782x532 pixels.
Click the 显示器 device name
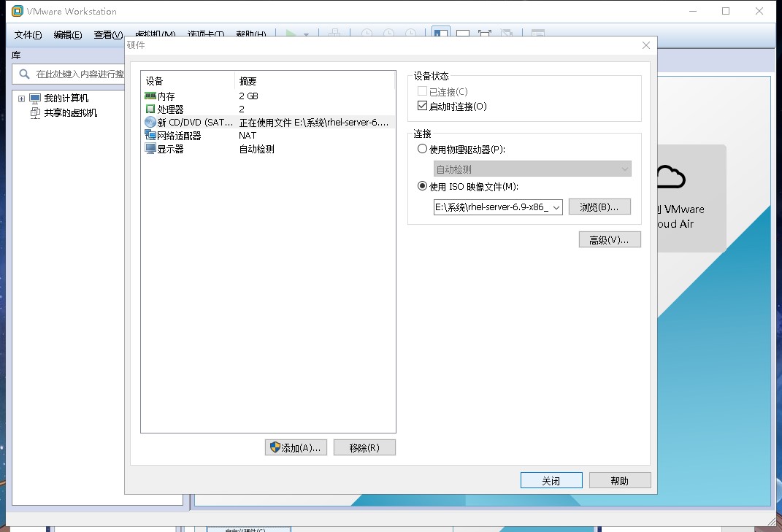pyautogui.click(x=171, y=149)
